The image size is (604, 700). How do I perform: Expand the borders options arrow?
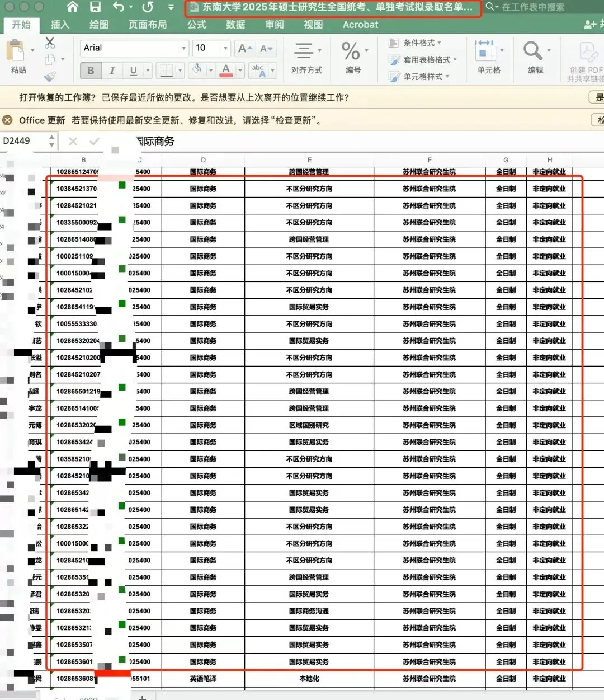click(180, 71)
